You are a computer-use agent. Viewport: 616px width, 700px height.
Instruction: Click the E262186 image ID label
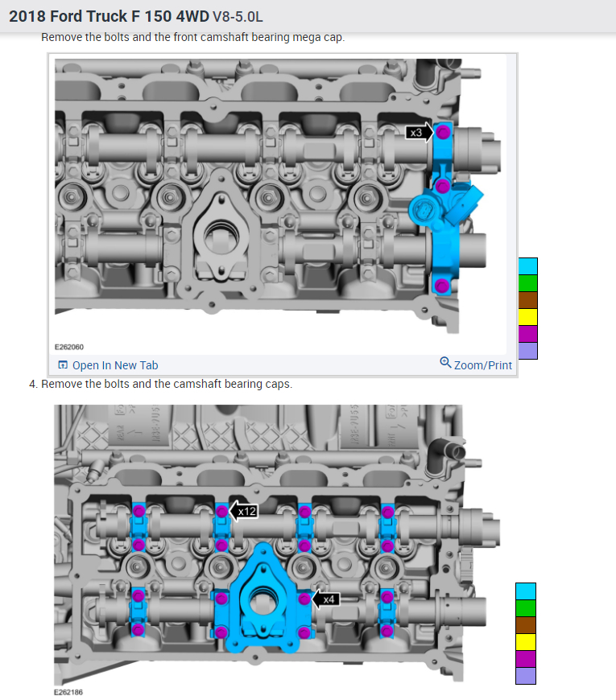(x=68, y=692)
